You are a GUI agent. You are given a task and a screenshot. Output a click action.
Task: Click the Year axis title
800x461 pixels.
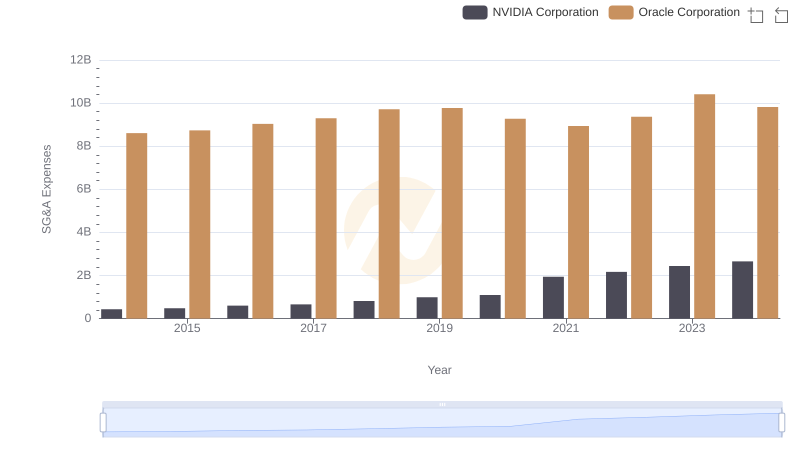pos(440,370)
